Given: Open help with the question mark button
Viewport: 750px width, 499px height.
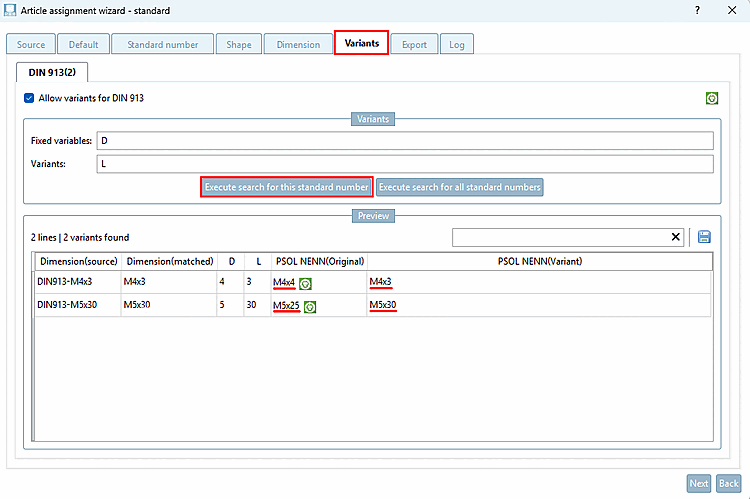Looking at the screenshot, I should (x=697, y=10).
